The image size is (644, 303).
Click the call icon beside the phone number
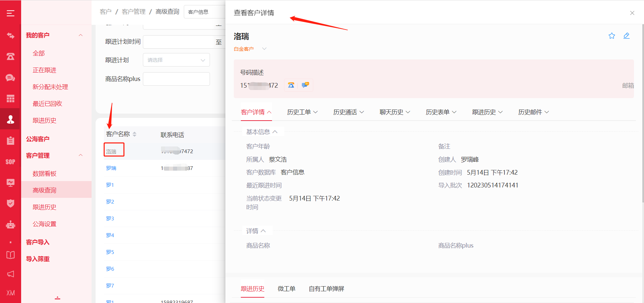tap(291, 85)
